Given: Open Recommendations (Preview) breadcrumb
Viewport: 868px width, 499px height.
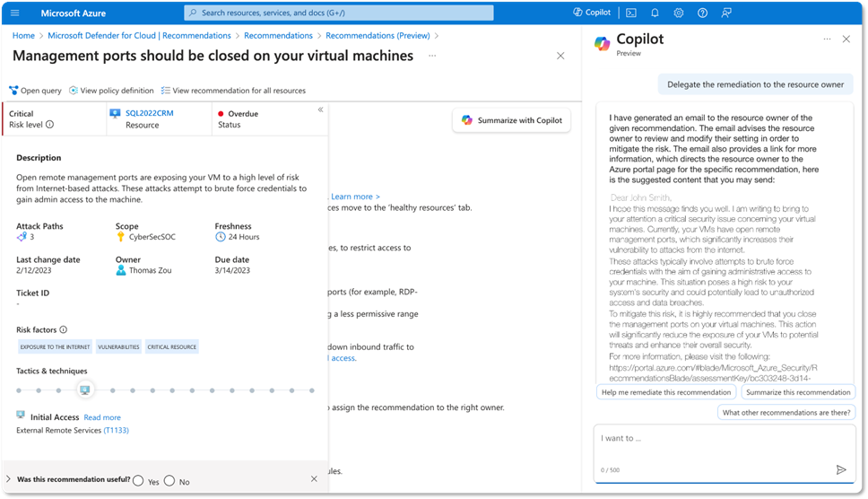Looking at the screenshot, I should click(378, 35).
